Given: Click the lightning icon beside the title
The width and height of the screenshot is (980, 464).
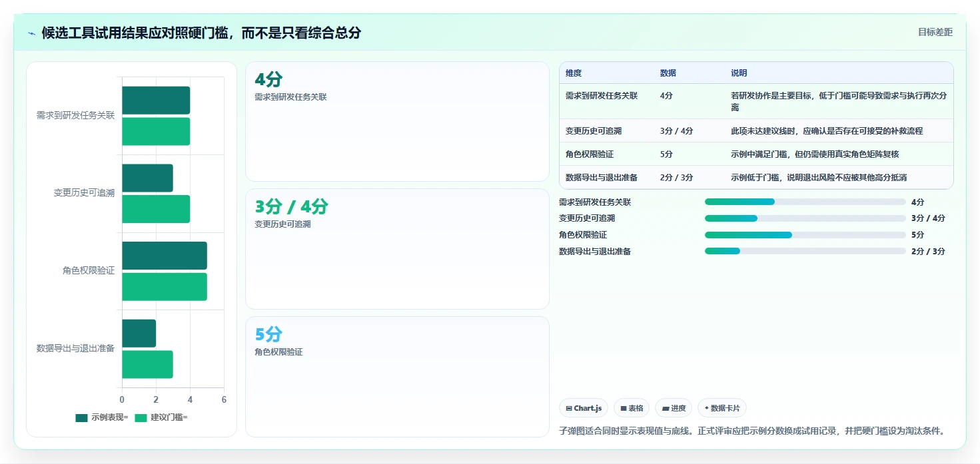Looking at the screenshot, I should pyautogui.click(x=31, y=33).
